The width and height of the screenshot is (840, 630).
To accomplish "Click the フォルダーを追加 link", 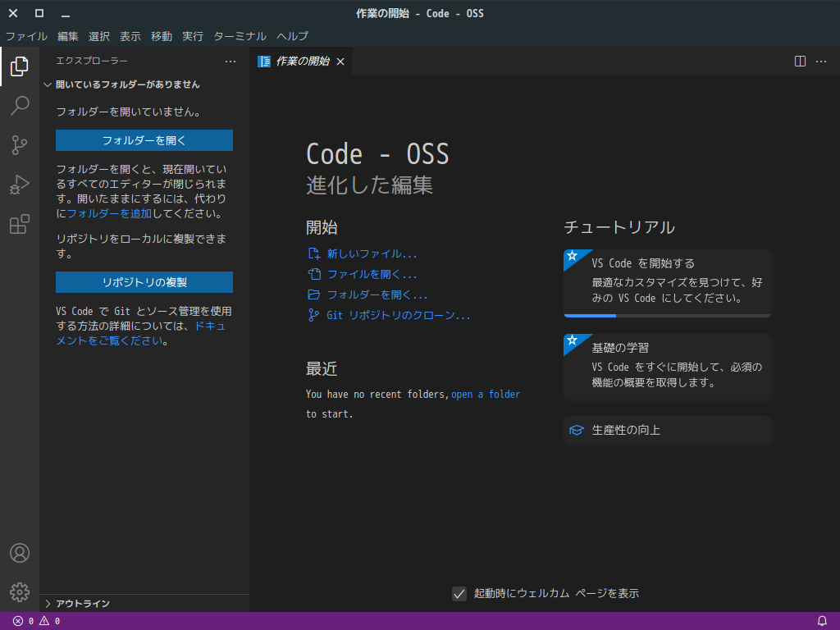I will point(109,213).
